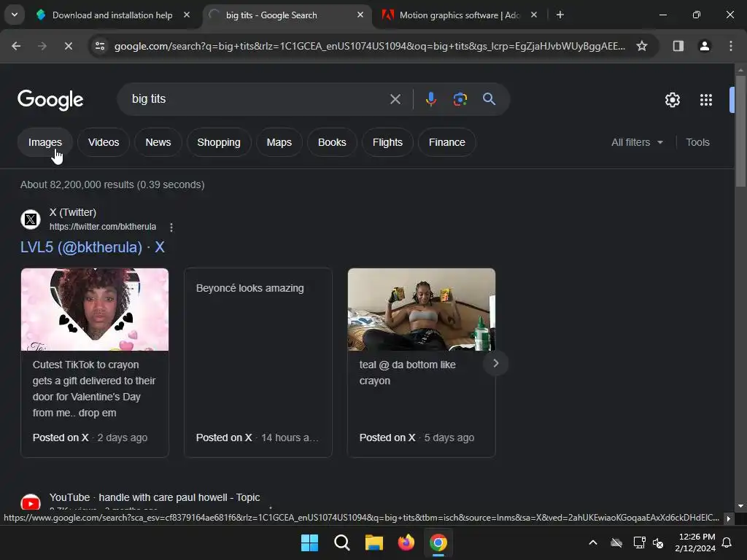
Task: Start voice search with the microphone
Action: 430,99
